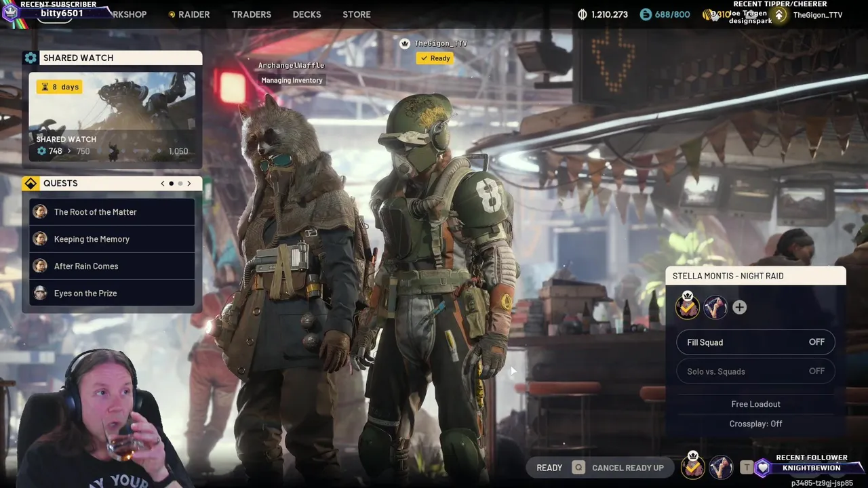
Task: Click trader portrait beside Keeping the Memory
Action: (41, 239)
